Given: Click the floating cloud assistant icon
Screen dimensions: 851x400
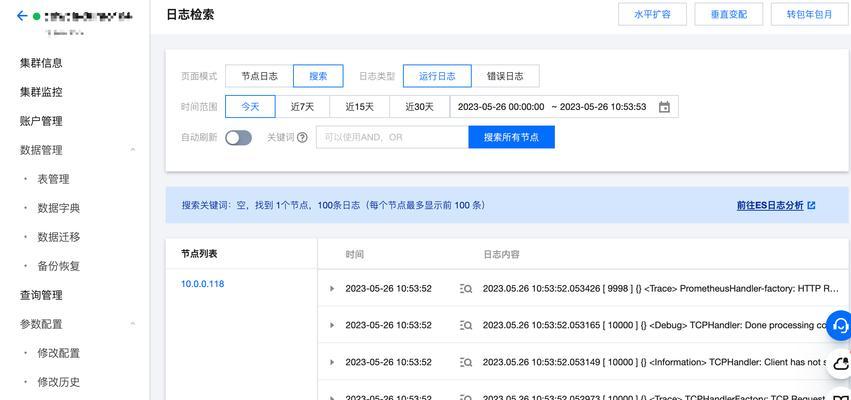Looking at the screenshot, I should (x=840, y=363).
